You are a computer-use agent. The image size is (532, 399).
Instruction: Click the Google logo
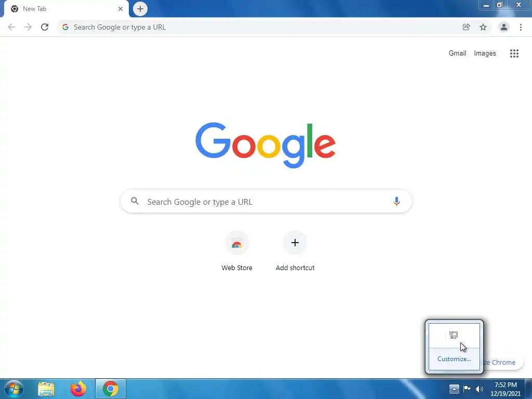[265, 145]
